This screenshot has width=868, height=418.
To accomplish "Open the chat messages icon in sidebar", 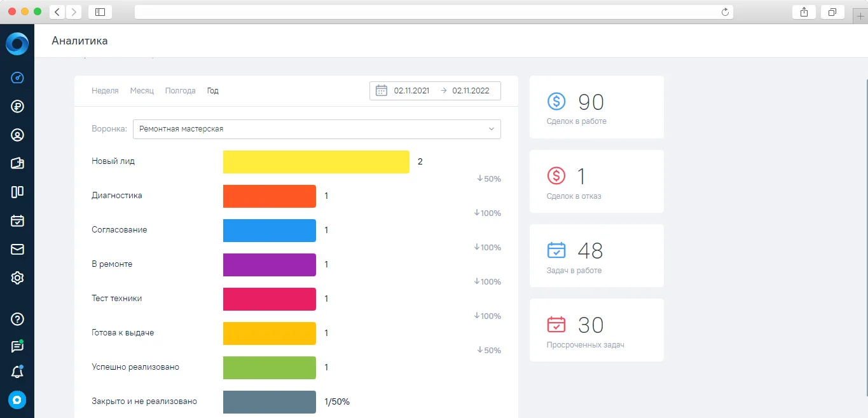I will (x=17, y=346).
